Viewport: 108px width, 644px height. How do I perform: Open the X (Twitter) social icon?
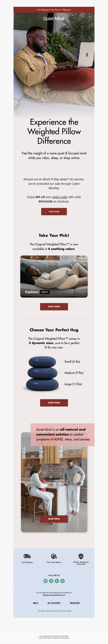click(57, 581)
